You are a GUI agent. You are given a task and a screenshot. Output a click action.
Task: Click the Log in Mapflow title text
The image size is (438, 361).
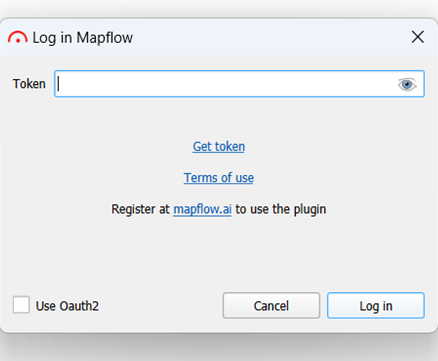(x=82, y=38)
